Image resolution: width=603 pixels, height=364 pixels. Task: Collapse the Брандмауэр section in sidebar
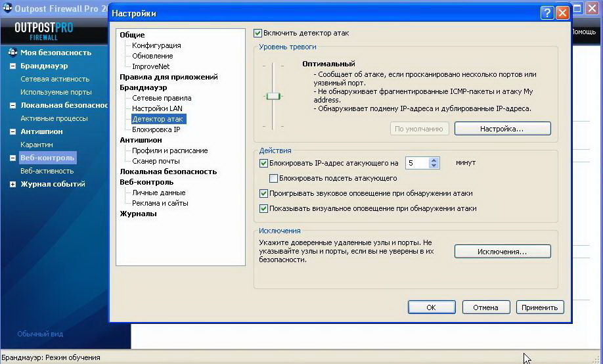pyautogui.click(x=12, y=66)
